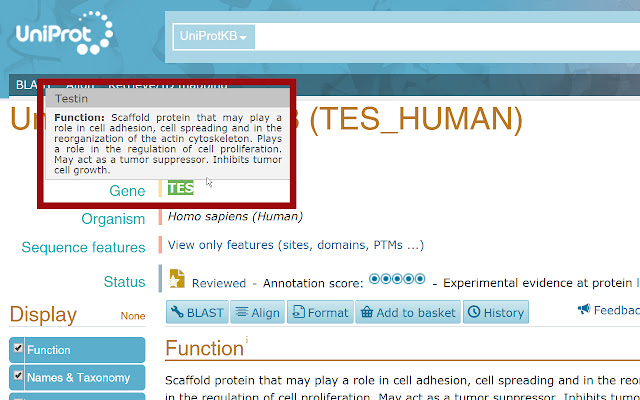
Task: Click the annotation score circles
Action: click(x=397, y=279)
